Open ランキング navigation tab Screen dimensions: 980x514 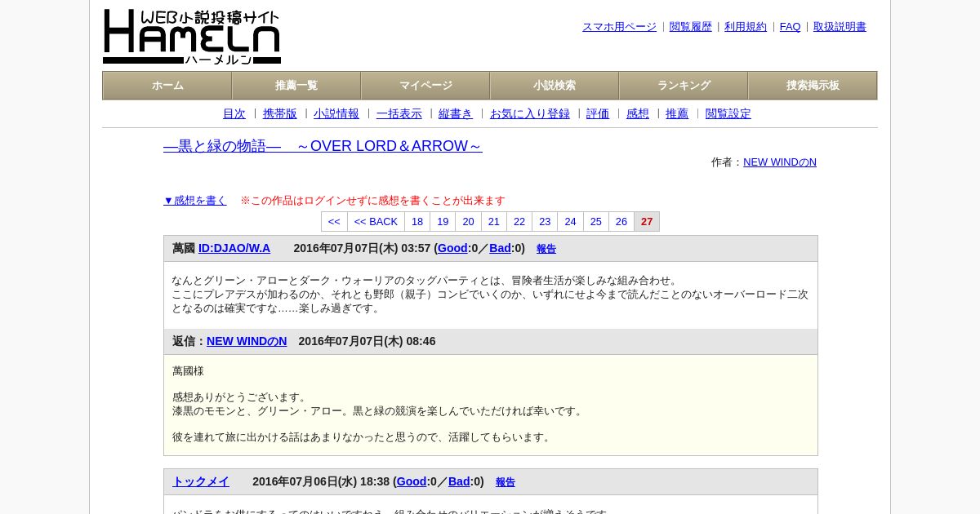[684, 86]
